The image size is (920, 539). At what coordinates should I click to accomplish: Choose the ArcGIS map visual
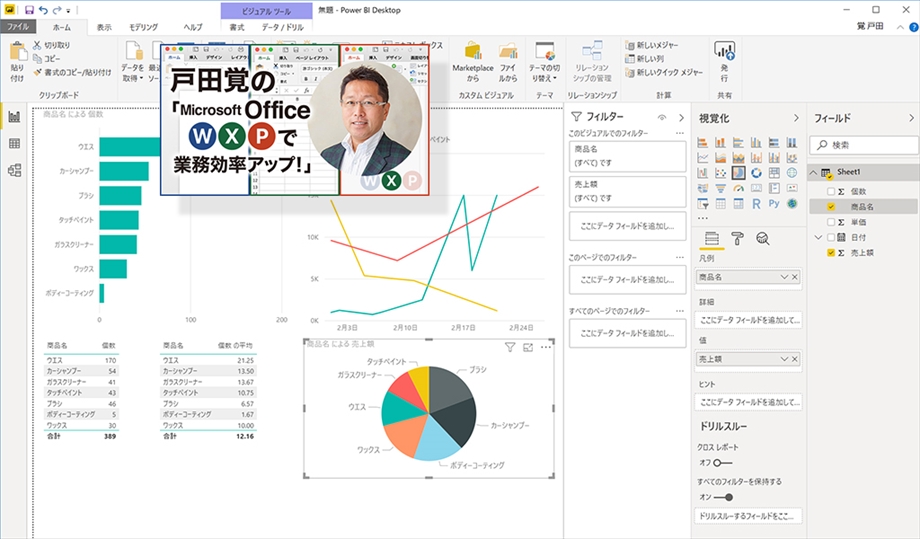pos(792,204)
